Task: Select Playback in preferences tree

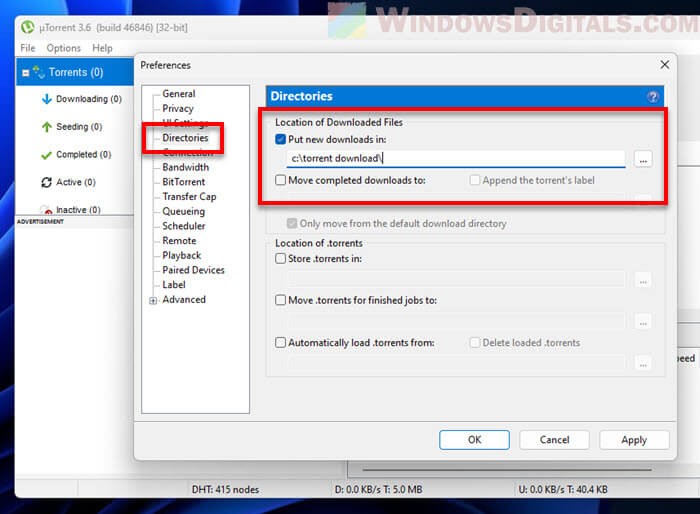Action: (x=182, y=255)
